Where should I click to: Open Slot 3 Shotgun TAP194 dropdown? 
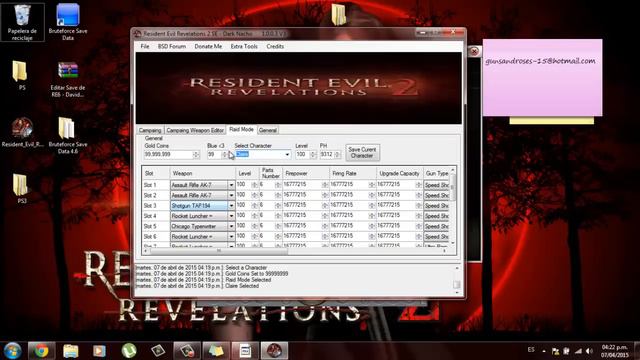coord(231,205)
